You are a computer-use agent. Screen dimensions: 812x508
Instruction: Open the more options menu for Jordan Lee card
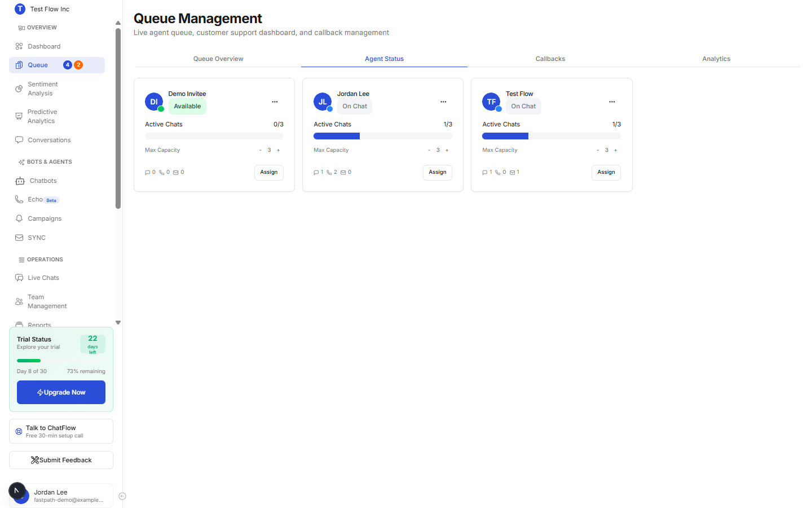443,102
